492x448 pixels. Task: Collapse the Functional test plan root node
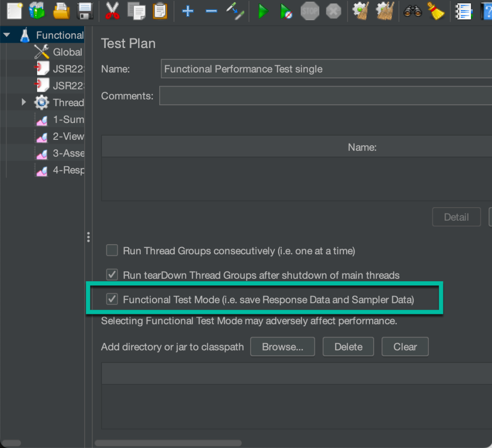coord(7,35)
